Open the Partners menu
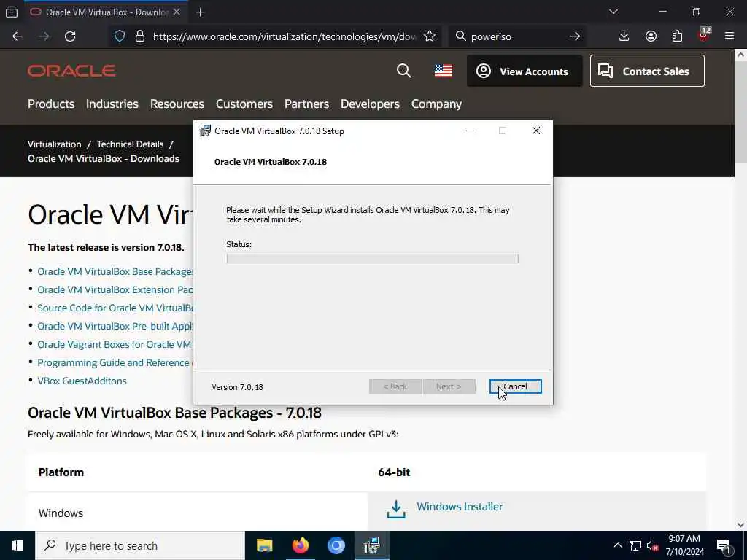 point(306,104)
